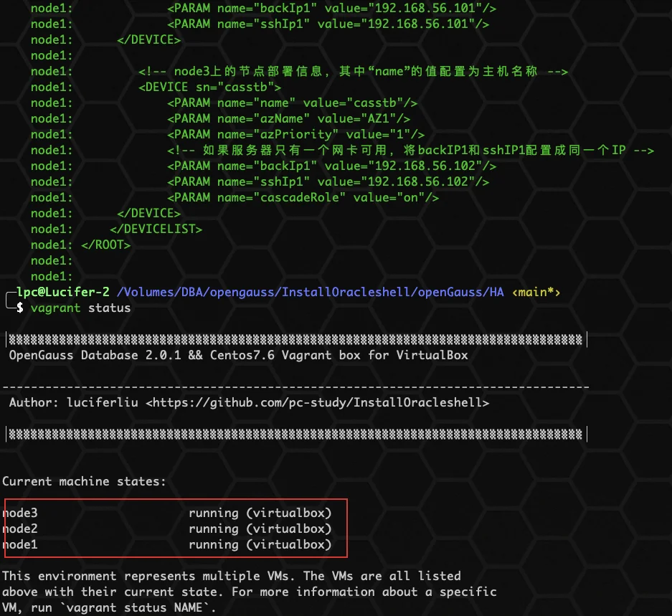This screenshot has width=672, height=616.
Task: Click the lpc@Lucifer-2 prompt username
Action: pos(63,293)
